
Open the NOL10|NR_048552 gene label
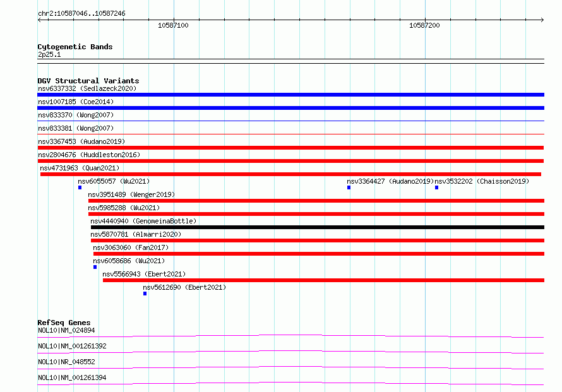tap(66, 362)
